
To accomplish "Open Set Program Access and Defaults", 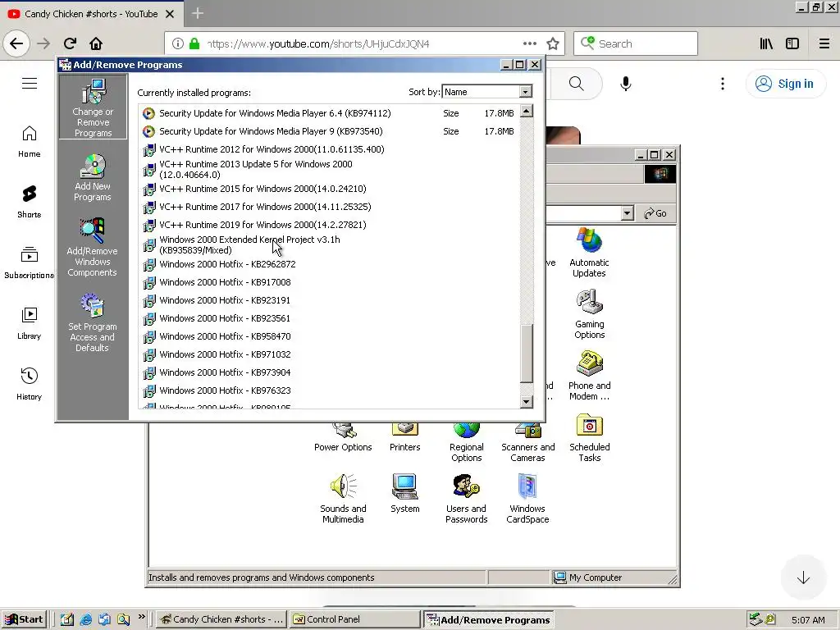I will [x=92, y=322].
